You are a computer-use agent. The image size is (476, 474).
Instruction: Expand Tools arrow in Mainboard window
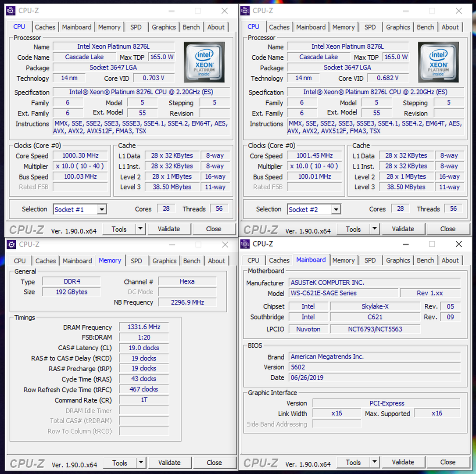(375, 462)
